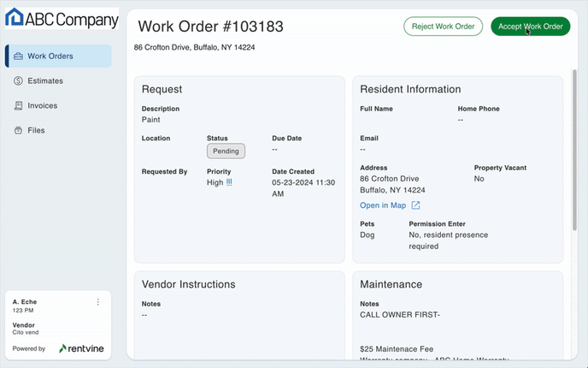The width and height of the screenshot is (588, 368).
Task: Click the A. Eche user name
Action: [x=25, y=302]
